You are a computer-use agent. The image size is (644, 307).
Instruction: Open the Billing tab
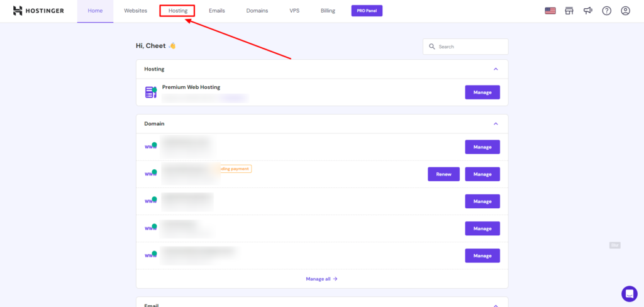[x=328, y=11]
